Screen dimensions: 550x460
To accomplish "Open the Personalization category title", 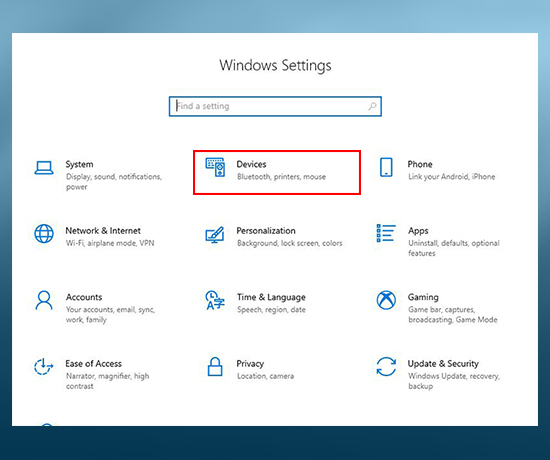I will click(x=266, y=231).
